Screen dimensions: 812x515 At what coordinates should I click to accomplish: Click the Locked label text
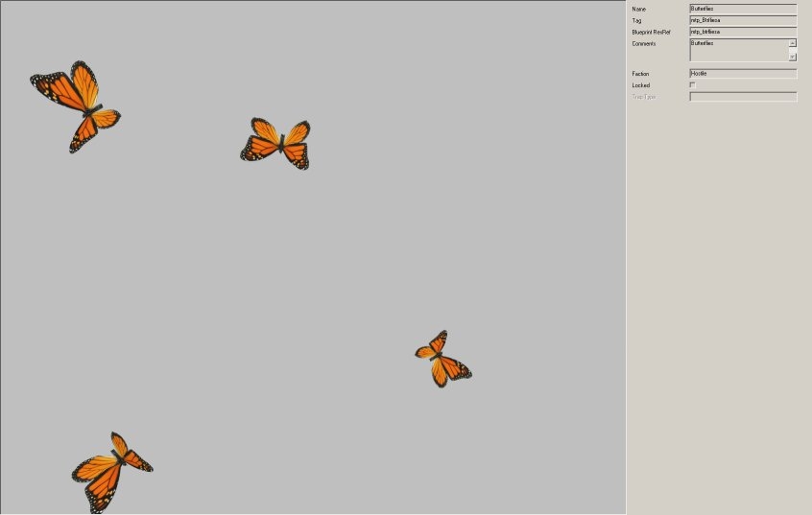coord(640,85)
